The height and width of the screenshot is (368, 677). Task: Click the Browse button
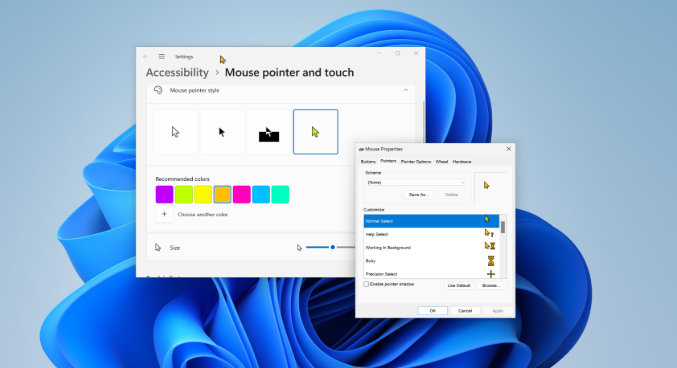(491, 286)
